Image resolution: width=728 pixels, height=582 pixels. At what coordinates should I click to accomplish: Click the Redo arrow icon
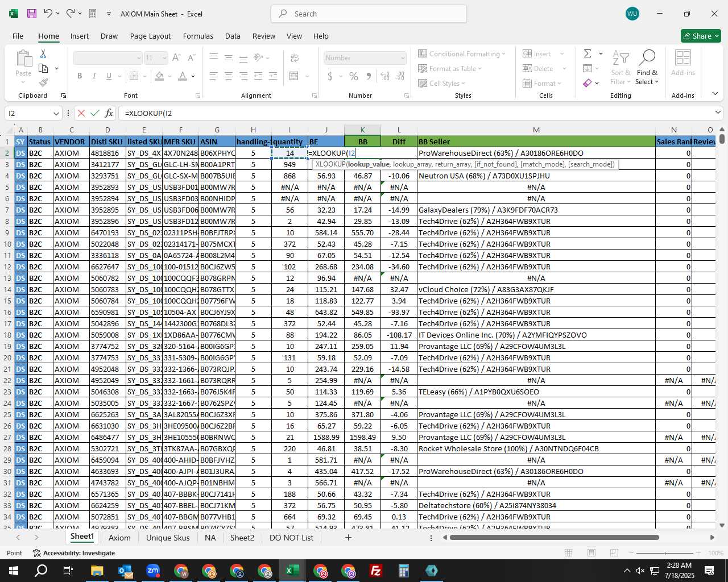[70, 14]
